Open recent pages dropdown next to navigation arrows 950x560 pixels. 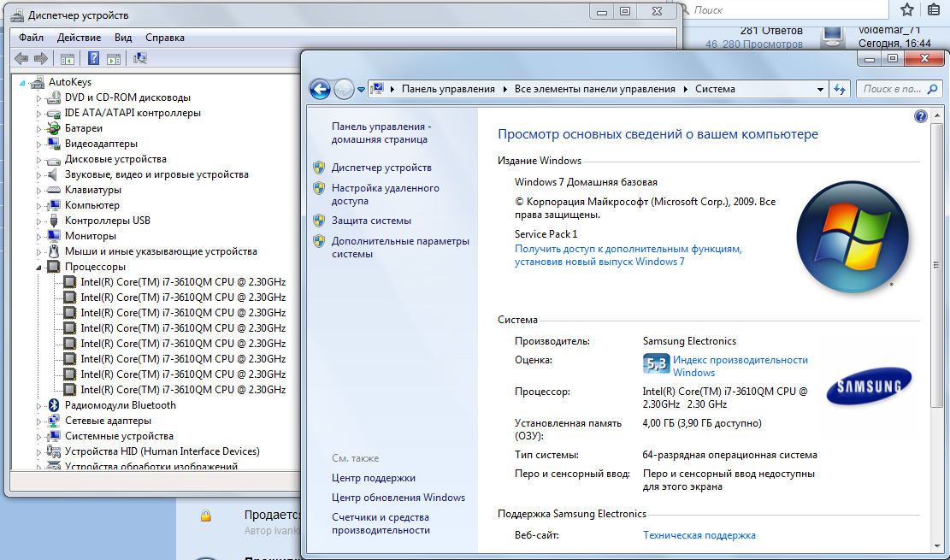pyautogui.click(x=361, y=90)
